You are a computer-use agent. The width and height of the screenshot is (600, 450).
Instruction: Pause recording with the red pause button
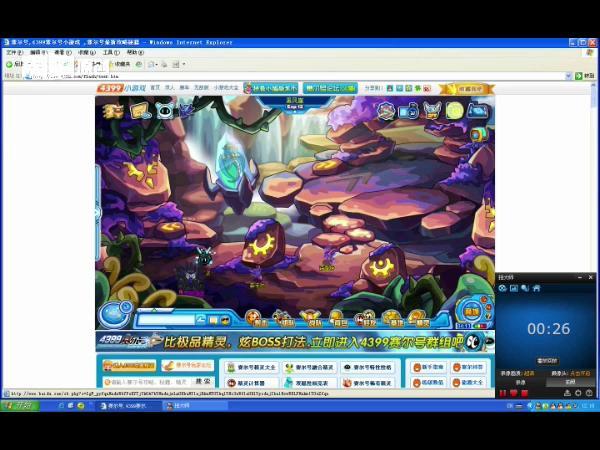(502, 393)
